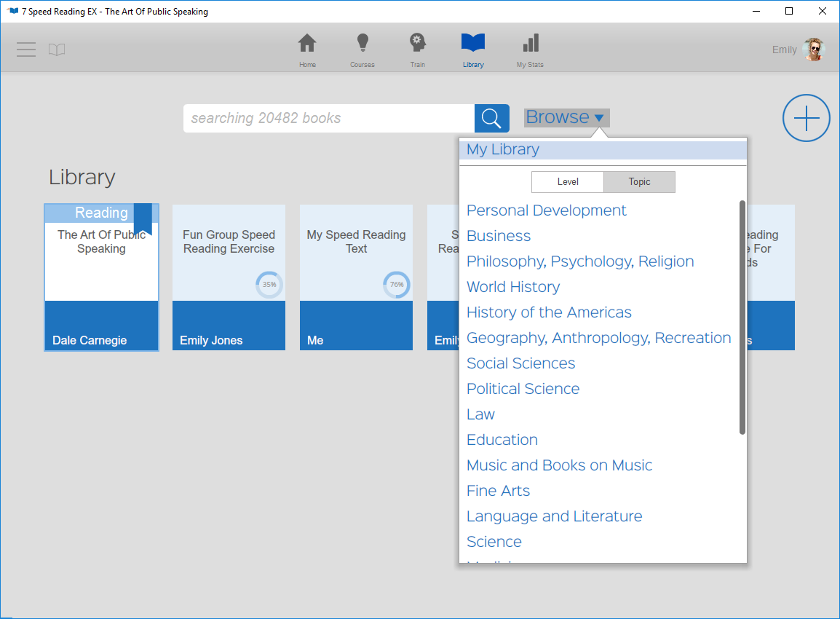Select the reading book icon beside the menu

[57, 49]
